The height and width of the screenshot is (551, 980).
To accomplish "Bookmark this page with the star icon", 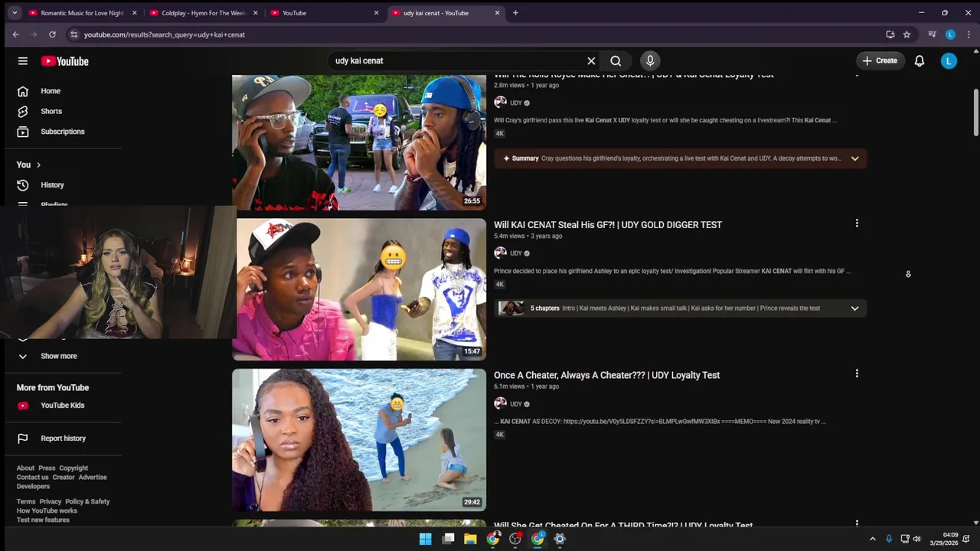I will click(906, 34).
